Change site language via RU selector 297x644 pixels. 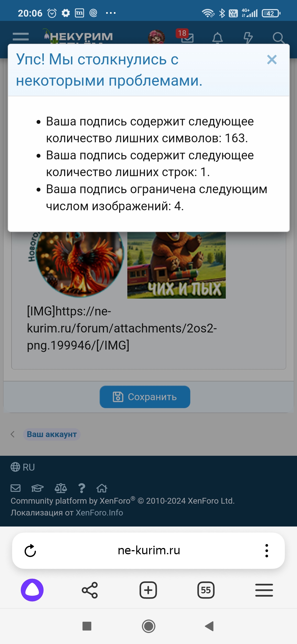[23, 467]
